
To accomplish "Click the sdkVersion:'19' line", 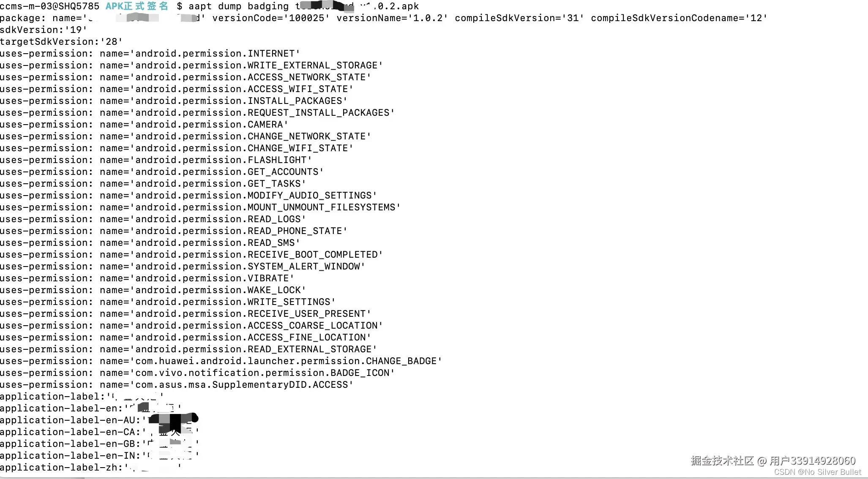I will (44, 30).
